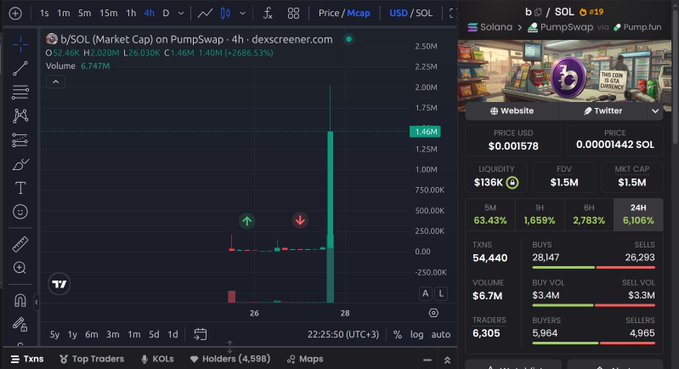This screenshot has width=679, height=369.
Task: Toggle chart to Mcap mode
Action: 359,13
